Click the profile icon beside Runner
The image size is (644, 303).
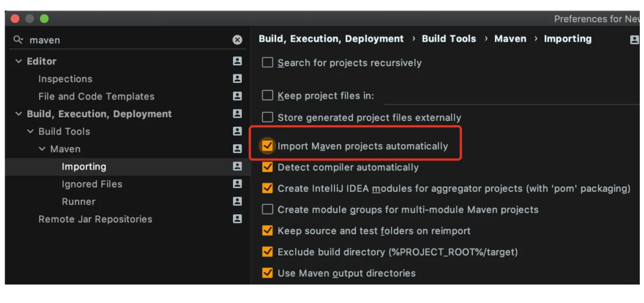coord(237,201)
